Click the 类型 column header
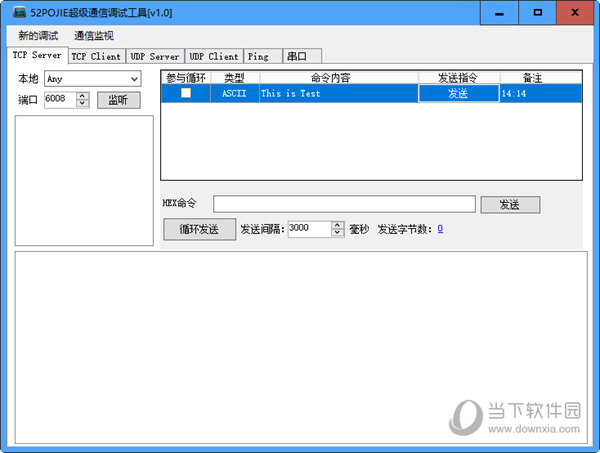The image size is (600, 453). 235,78
